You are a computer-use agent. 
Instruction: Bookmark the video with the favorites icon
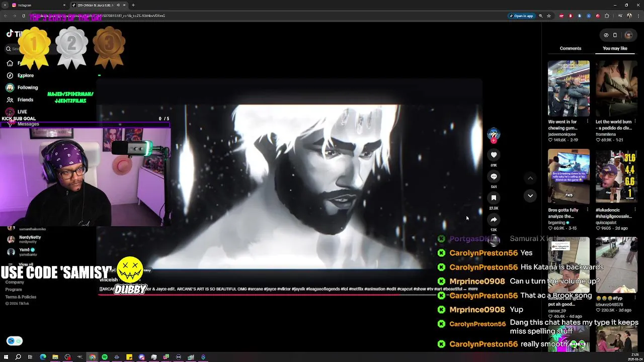494,198
